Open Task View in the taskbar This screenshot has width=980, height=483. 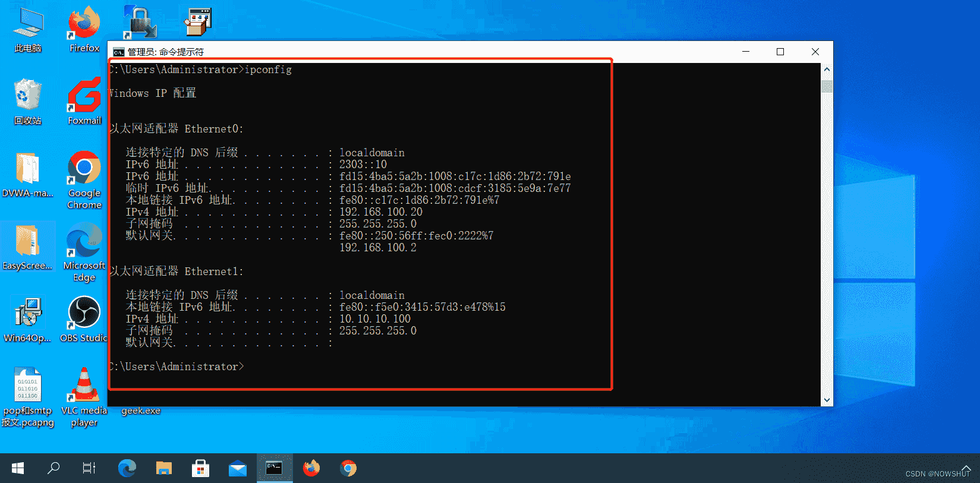[x=89, y=468]
